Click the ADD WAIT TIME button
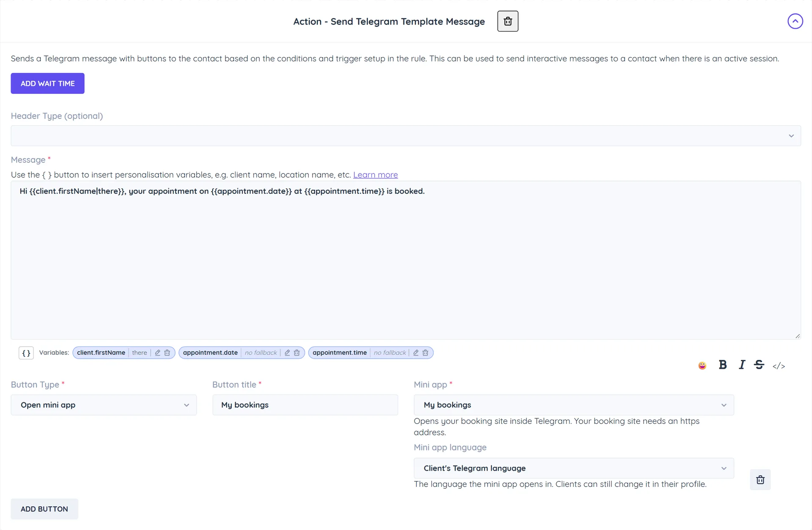812x530 pixels. (47, 83)
